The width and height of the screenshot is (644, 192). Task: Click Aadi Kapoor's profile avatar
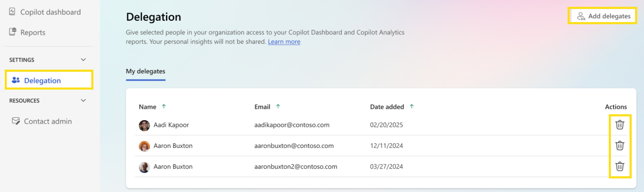click(144, 125)
